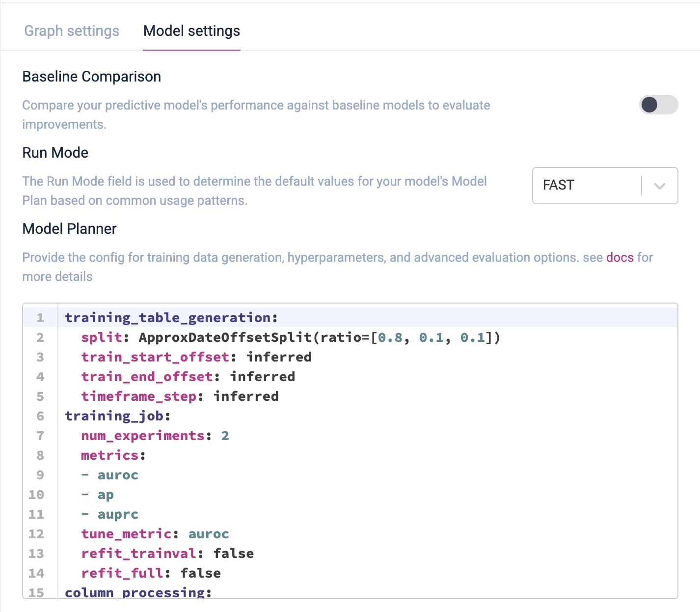Click the train_start_offset line in the editor
This screenshot has width=700, height=612.
[x=196, y=357]
